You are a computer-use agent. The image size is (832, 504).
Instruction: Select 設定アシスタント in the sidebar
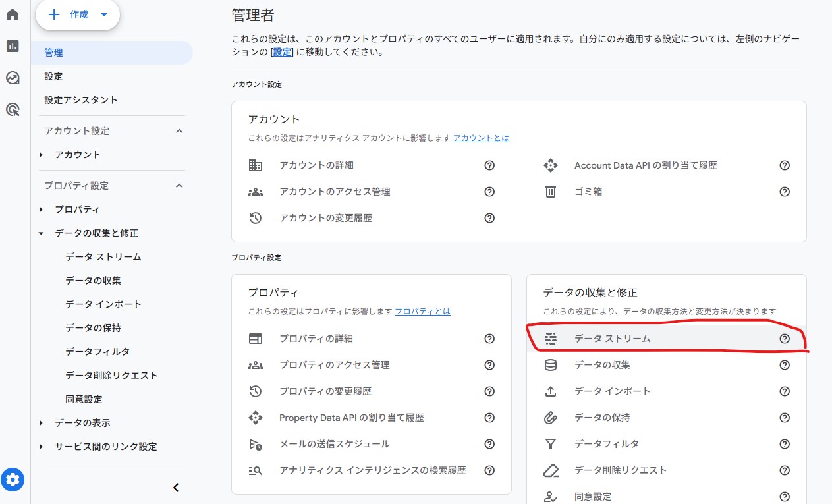[x=81, y=100]
